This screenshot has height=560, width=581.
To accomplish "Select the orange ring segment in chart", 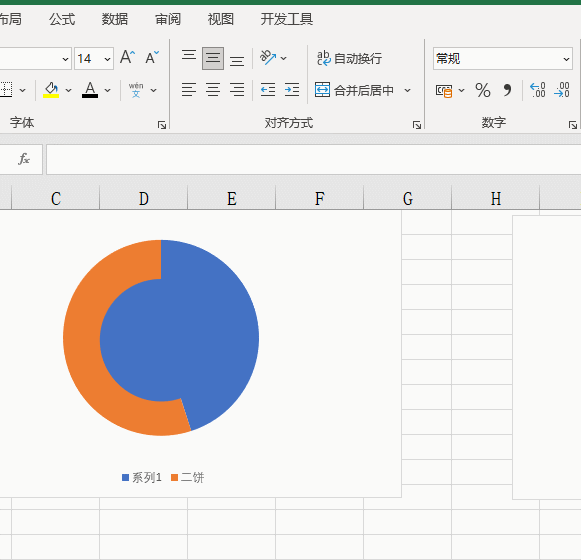I will 82,337.
